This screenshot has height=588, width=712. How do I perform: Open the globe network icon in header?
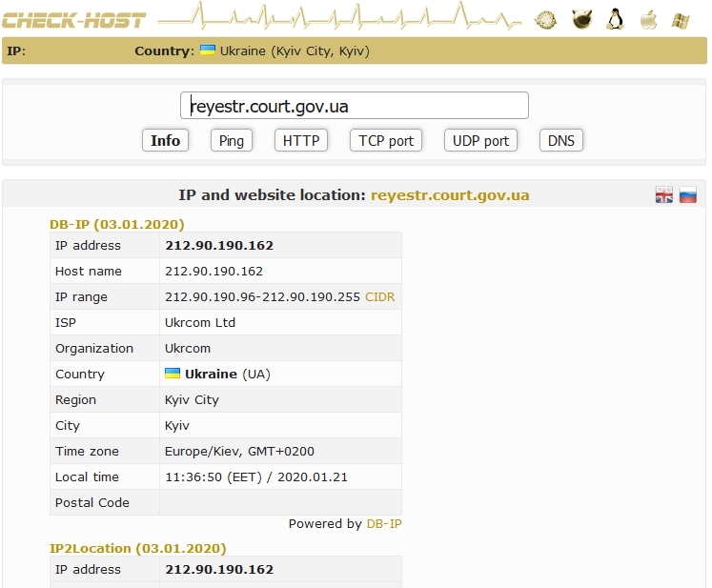point(545,20)
